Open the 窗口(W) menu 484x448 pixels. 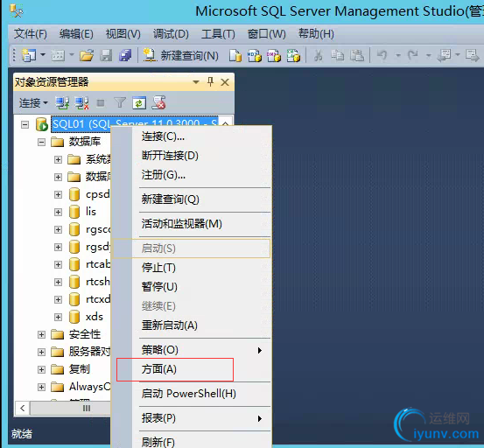266,33
